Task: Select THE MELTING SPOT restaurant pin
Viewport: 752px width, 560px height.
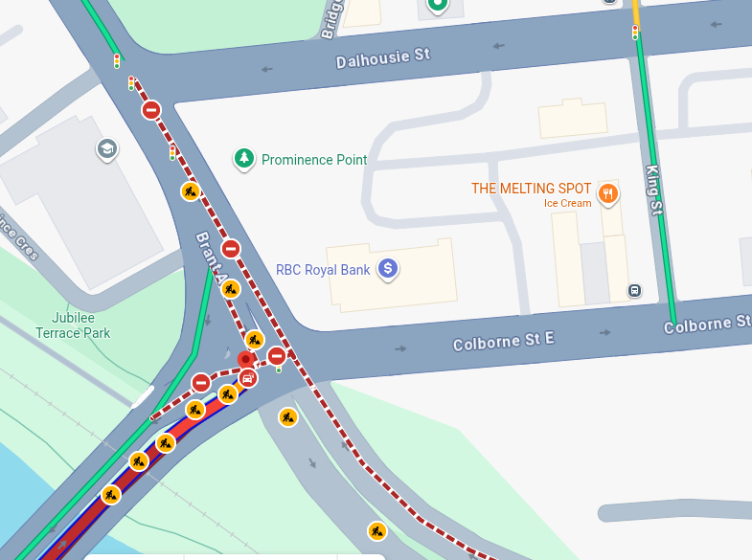Action: coord(607,194)
